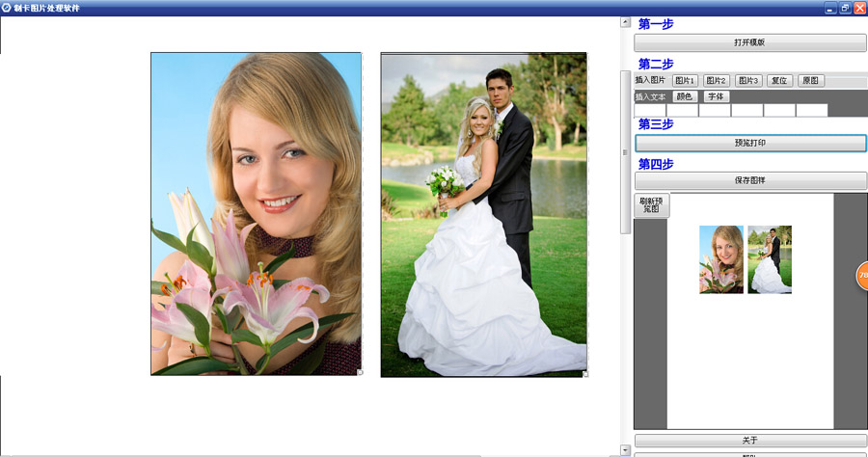
Task: Click the application icon in title bar
Action: click(x=6, y=8)
